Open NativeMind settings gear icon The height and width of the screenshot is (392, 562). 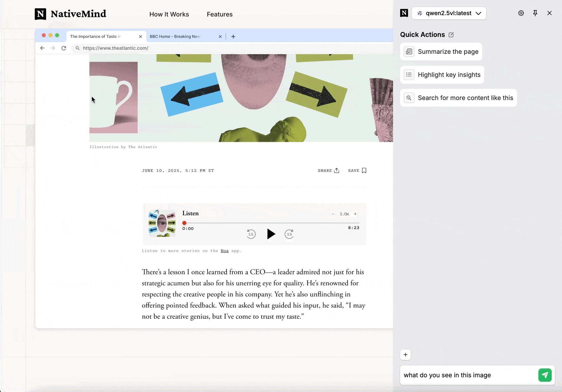click(x=521, y=13)
